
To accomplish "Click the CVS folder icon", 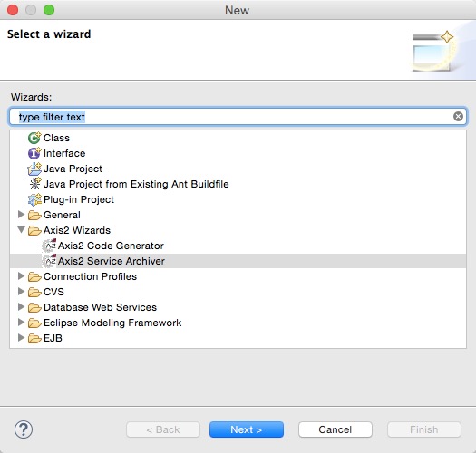I will (34, 293).
